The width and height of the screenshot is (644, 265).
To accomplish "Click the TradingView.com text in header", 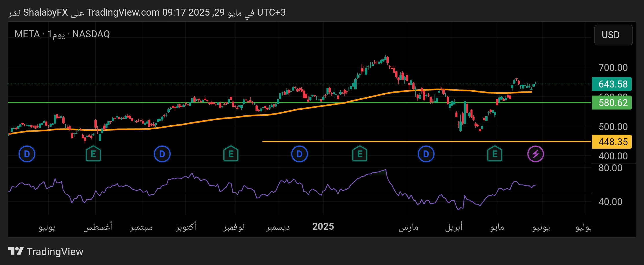I will click(x=123, y=12).
